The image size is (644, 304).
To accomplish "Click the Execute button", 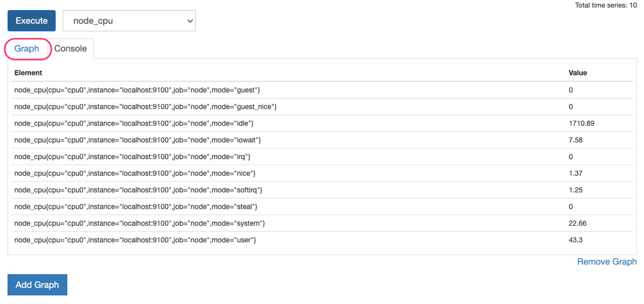I will (32, 21).
